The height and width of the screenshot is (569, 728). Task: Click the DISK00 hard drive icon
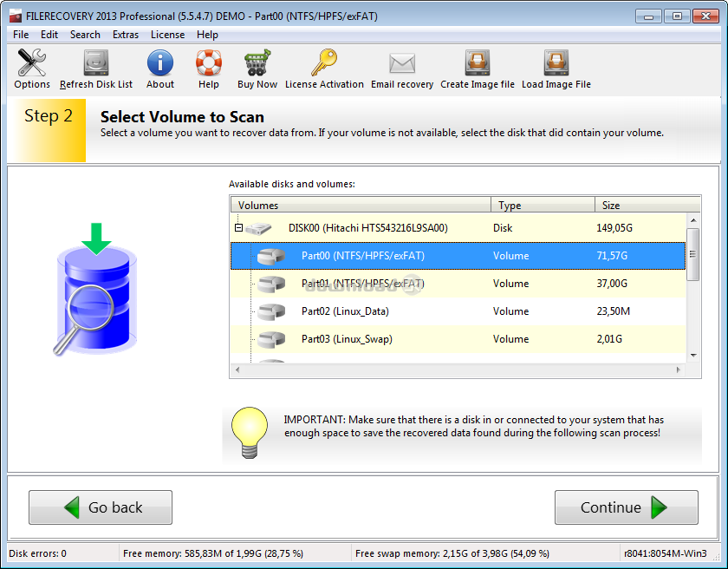click(x=258, y=228)
